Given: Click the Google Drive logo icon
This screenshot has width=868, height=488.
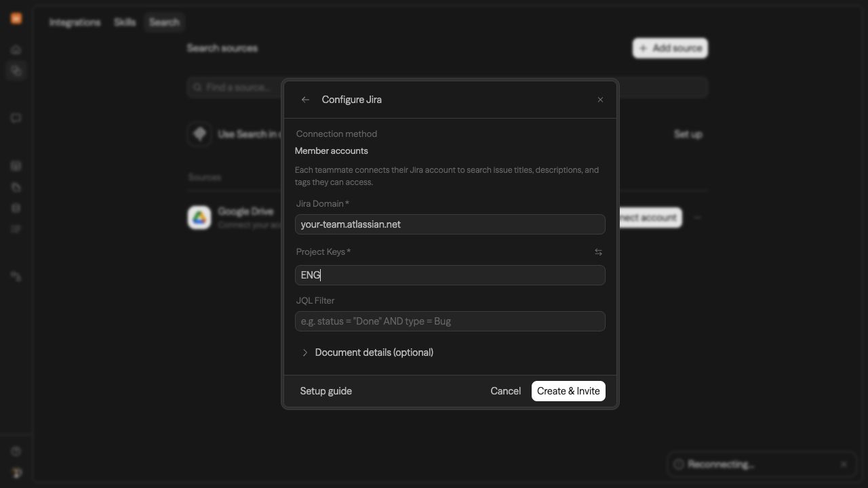Looking at the screenshot, I should coord(199,218).
